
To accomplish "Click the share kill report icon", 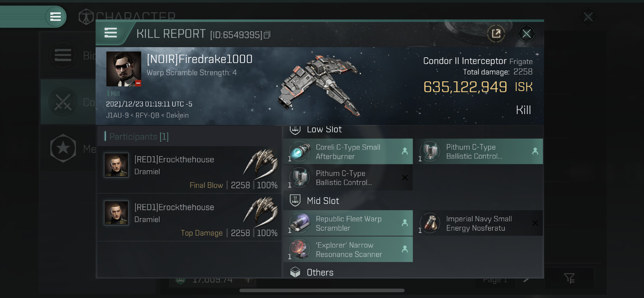I will pos(496,34).
